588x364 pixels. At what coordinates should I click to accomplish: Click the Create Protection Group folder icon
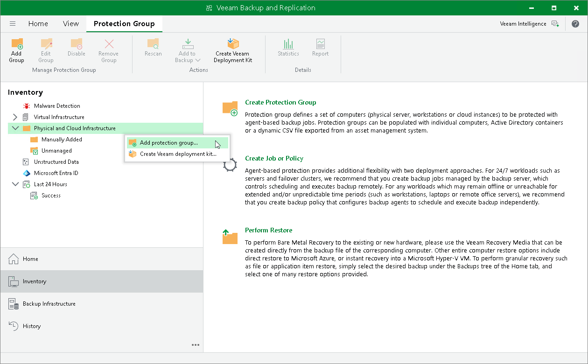(x=230, y=108)
